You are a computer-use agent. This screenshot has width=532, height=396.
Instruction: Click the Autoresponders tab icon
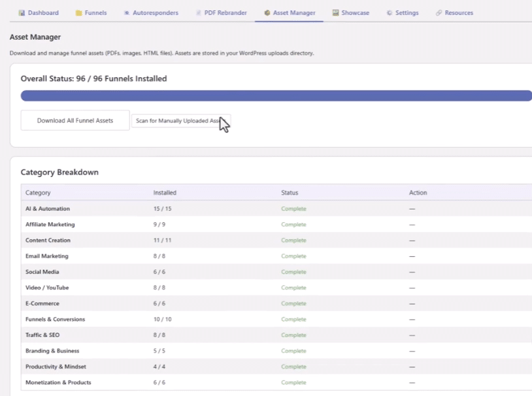[x=127, y=13]
